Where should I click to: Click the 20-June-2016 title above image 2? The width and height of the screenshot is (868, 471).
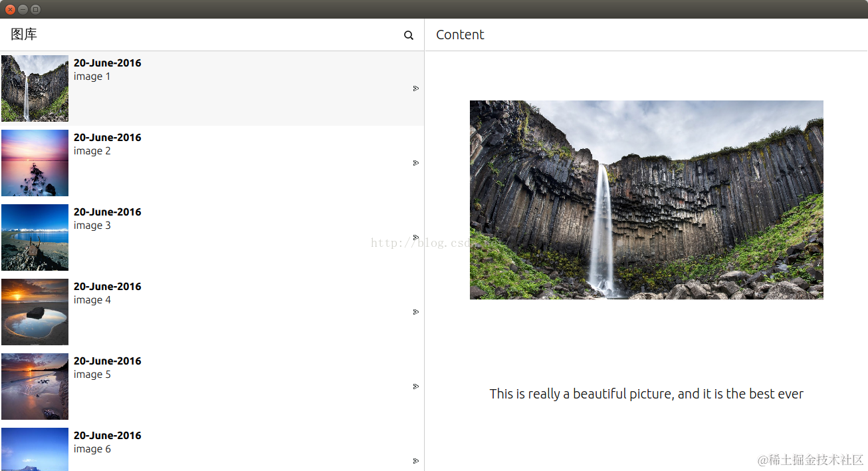click(x=108, y=138)
